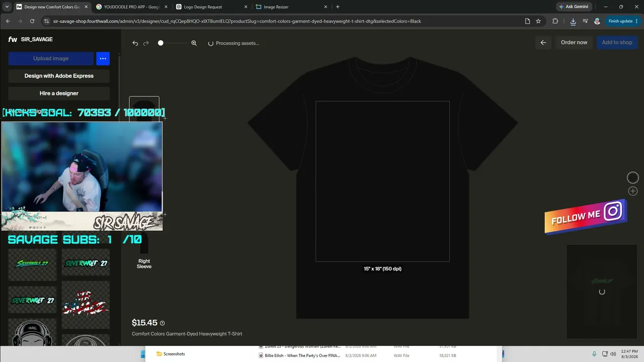The width and height of the screenshot is (644, 362).
Task: Click the $15.45 price text
Action: pos(144,323)
